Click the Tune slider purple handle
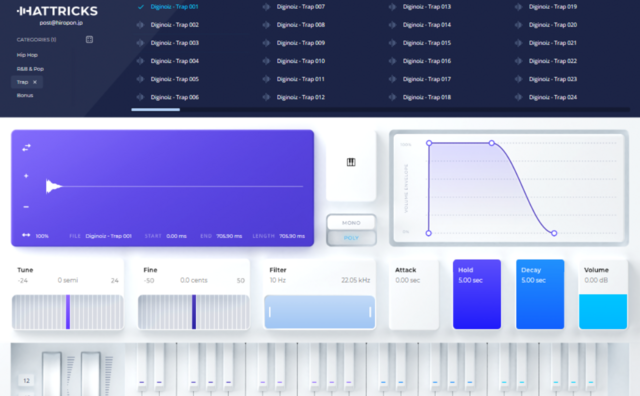Screen dimensions: 640x396 click(68, 312)
